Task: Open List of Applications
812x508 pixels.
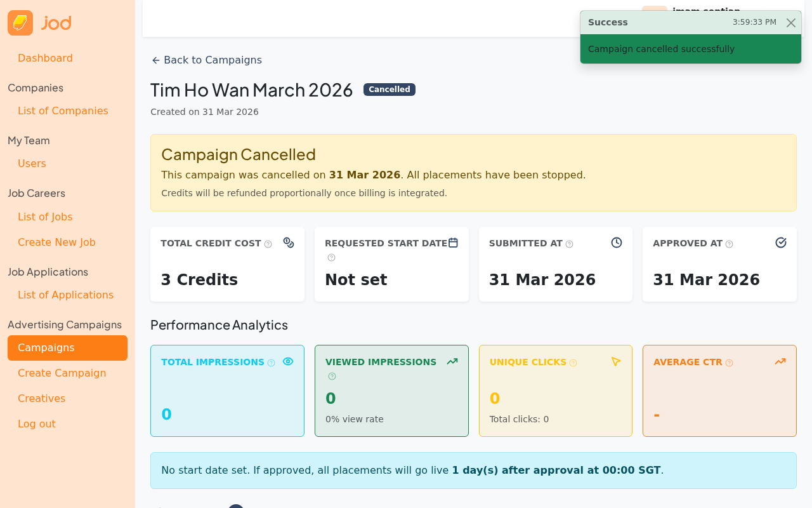Action: click(65, 294)
